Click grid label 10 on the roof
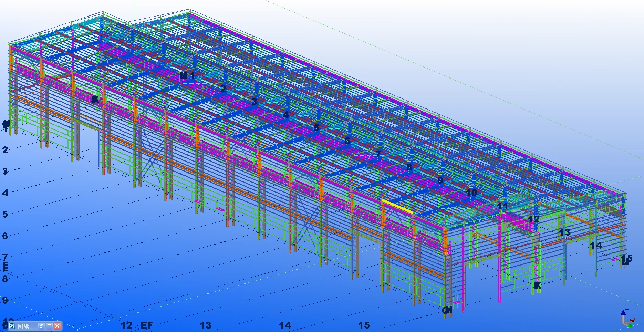Viewport: 644px width, 332px height. pyautogui.click(x=471, y=193)
